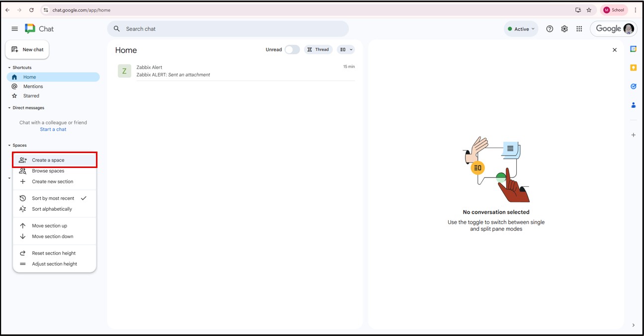
Task: Click the Start a chat link
Action: [53, 129]
